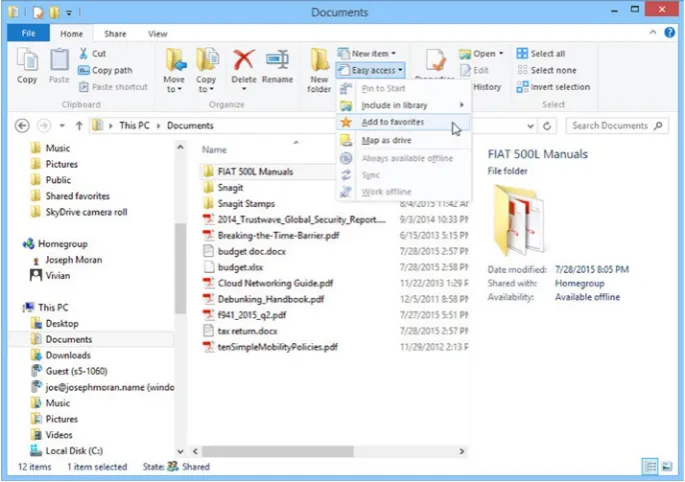
Task: Click the Copy icon in Clipboard group
Action: pyautogui.click(x=27, y=60)
